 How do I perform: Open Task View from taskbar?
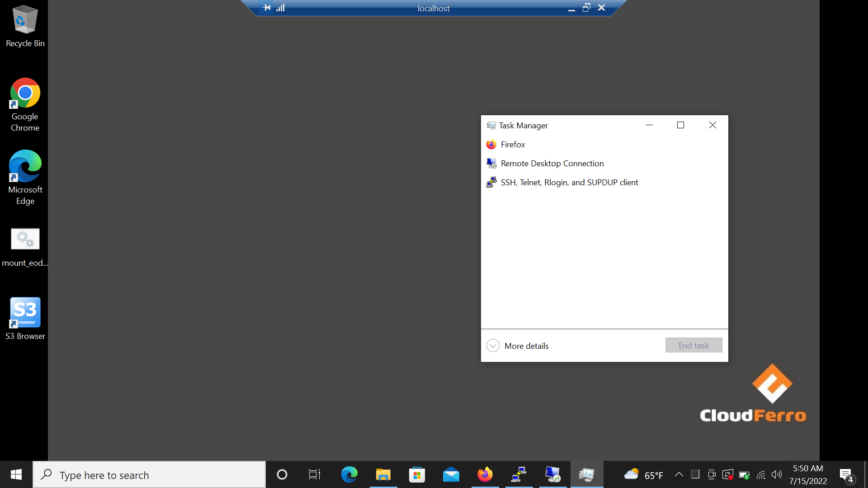coord(315,474)
